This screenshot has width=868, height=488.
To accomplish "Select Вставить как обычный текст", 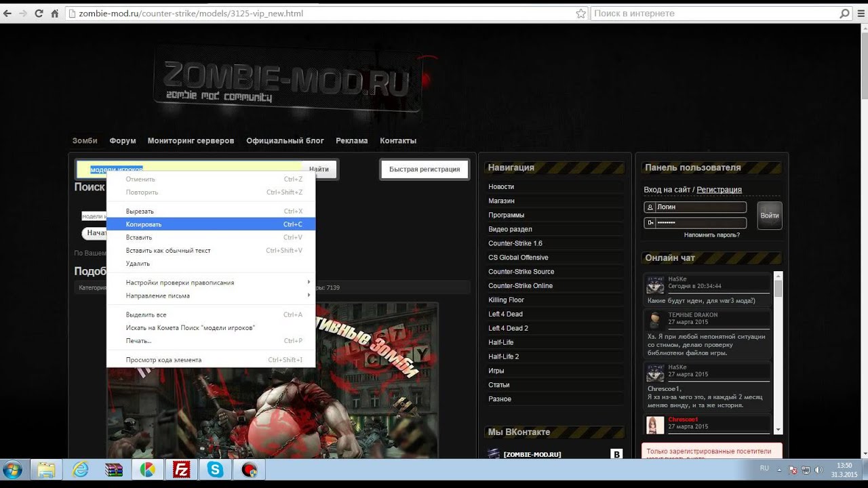I will click(x=211, y=250).
